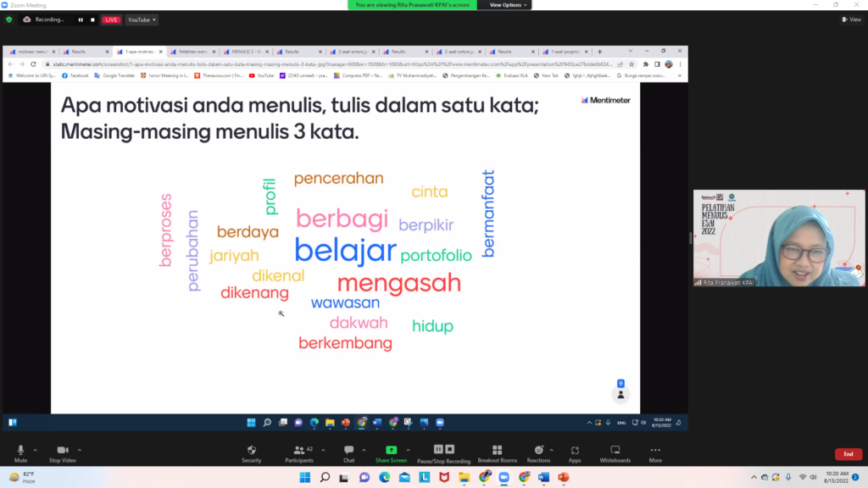The height and width of the screenshot is (488, 868).
Task: Click Pause/Stop Recording in Zoom toolbar
Action: [x=443, y=454]
